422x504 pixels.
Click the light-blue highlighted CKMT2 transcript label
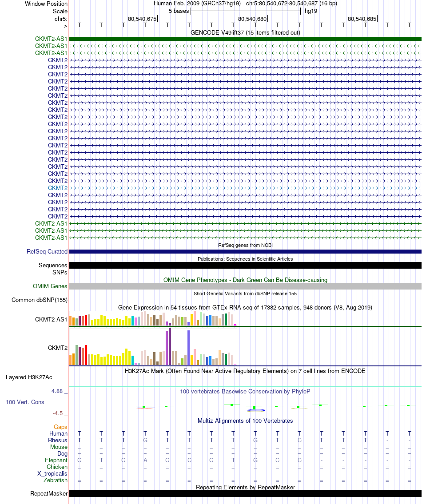[x=58, y=188]
